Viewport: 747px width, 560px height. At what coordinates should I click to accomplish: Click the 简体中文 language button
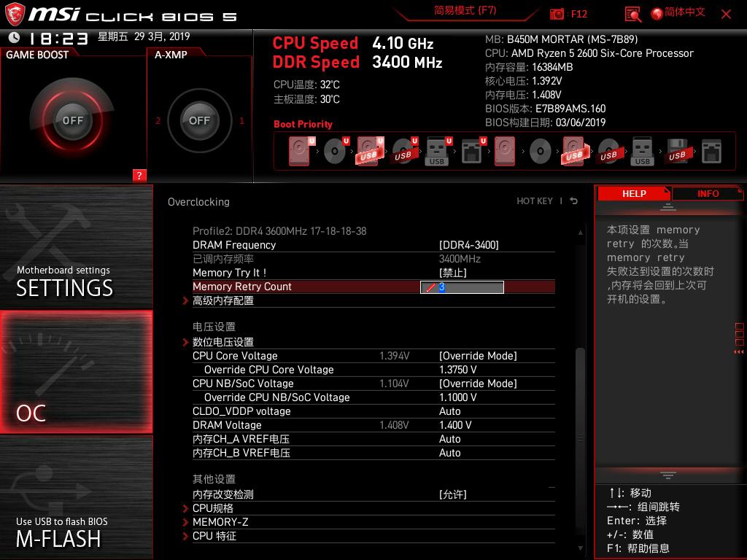(684, 12)
